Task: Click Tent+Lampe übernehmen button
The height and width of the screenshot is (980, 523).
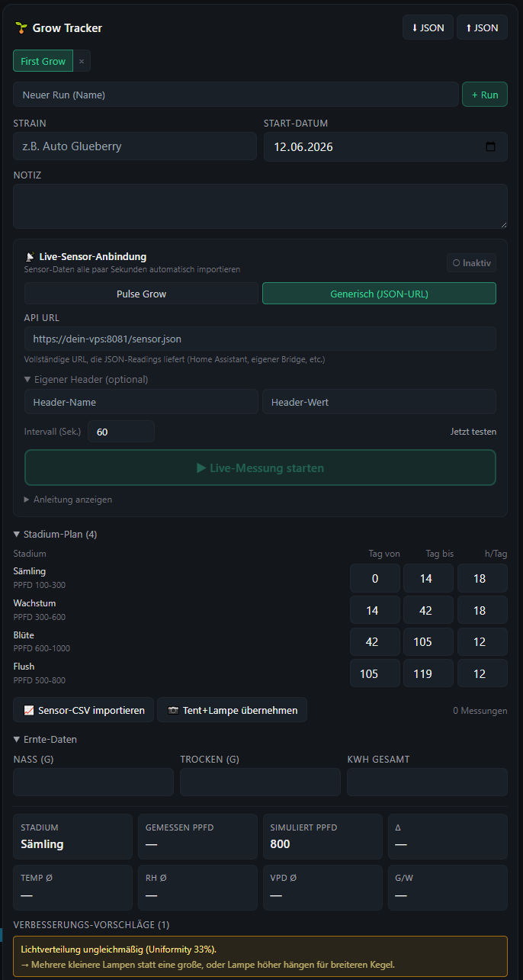Action: (233, 710)
